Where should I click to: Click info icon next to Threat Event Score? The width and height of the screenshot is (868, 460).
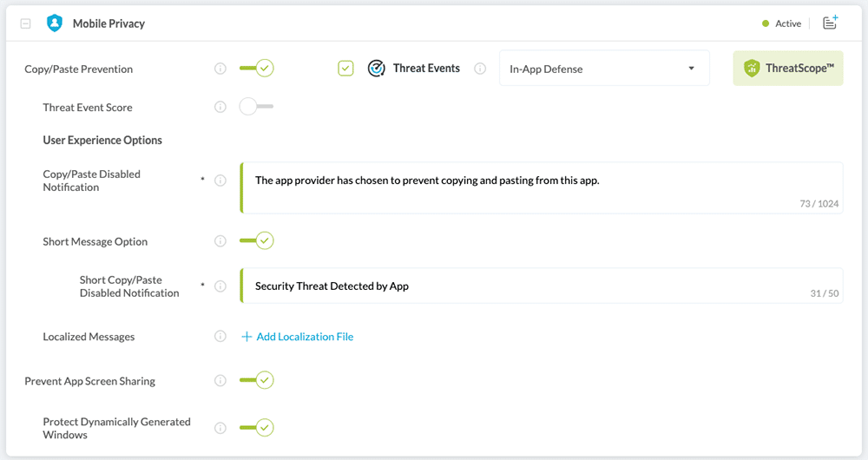point(220,107)
